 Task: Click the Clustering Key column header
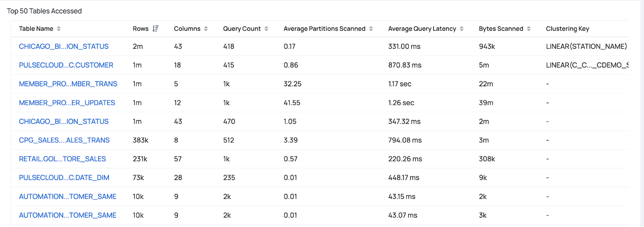pos(567,29)
